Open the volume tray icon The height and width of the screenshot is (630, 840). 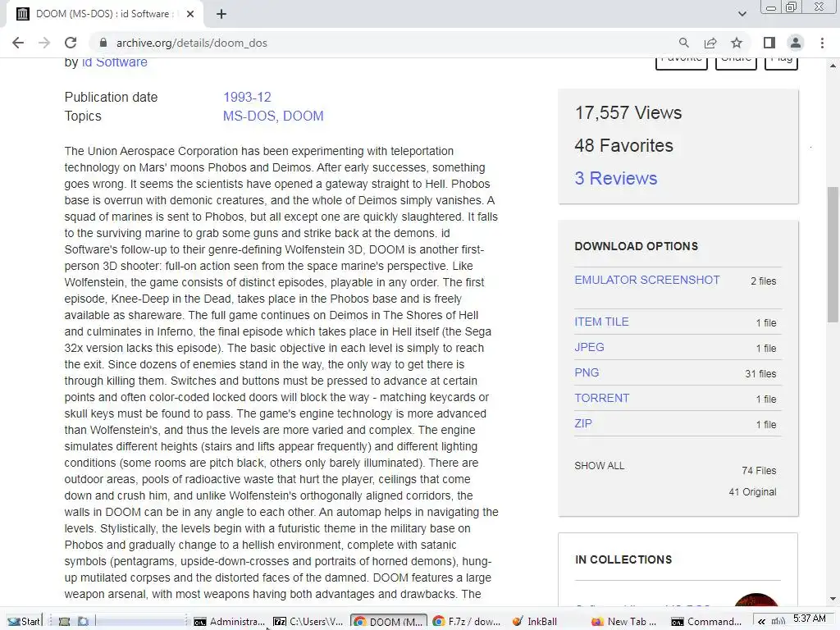(778, 622)
